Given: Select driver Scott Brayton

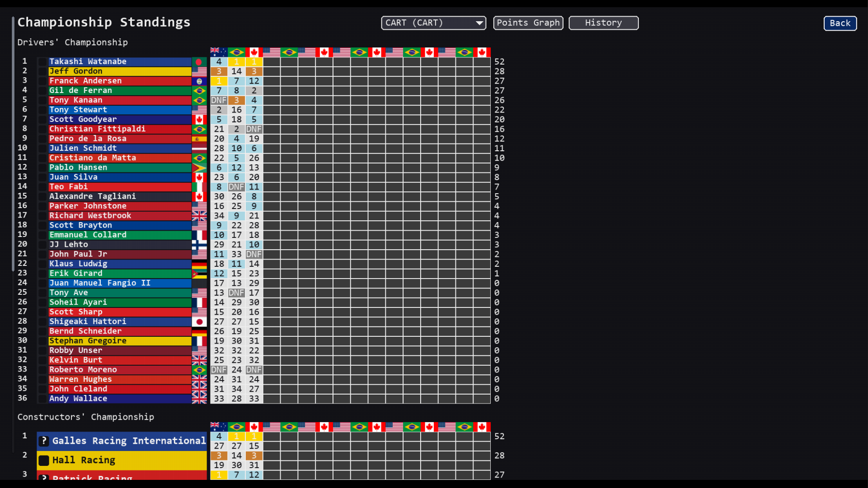Looking at the screenshot, I should tap(120, 226).
